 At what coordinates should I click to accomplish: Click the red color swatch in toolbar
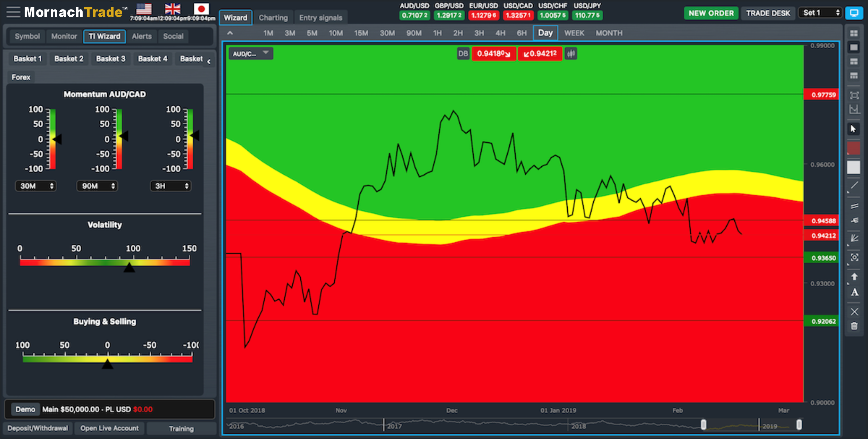pos(854,148)
